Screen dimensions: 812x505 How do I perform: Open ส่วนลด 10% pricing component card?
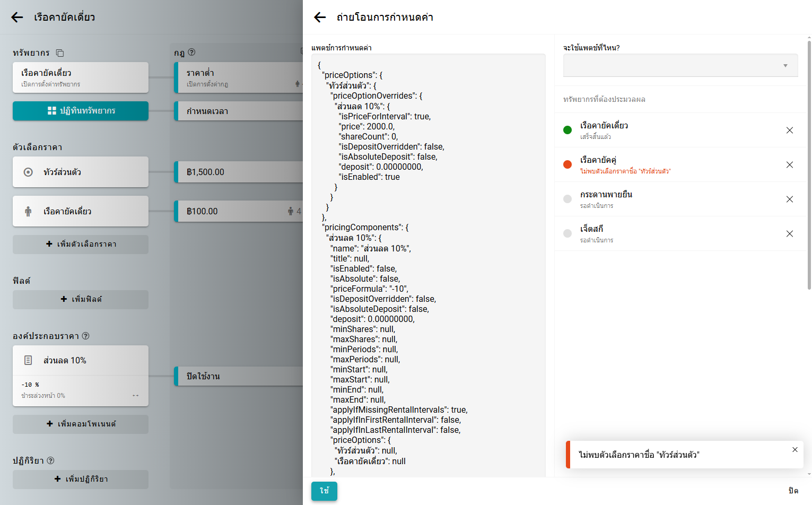click(x=81, y=361)
